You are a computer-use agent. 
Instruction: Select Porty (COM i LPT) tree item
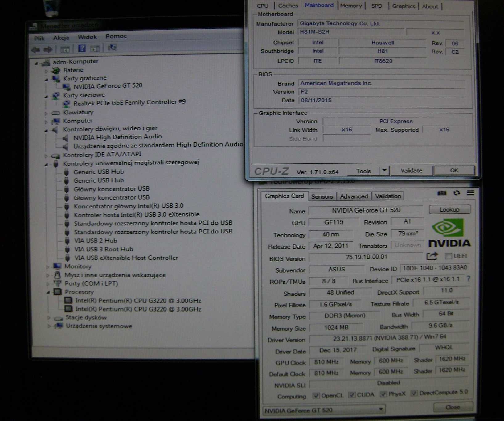click(91, 283)
